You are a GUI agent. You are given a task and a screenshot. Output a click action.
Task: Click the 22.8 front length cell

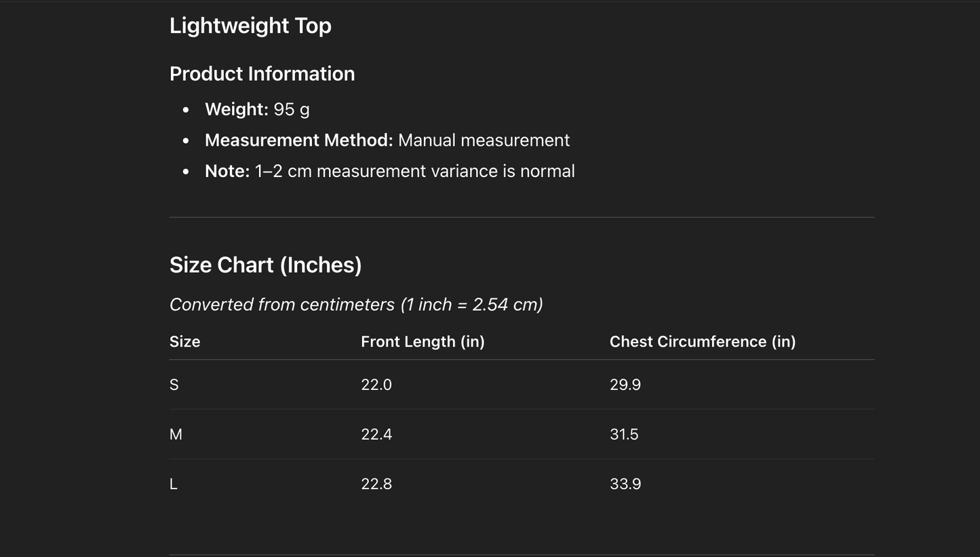click(x=376, y=484)
